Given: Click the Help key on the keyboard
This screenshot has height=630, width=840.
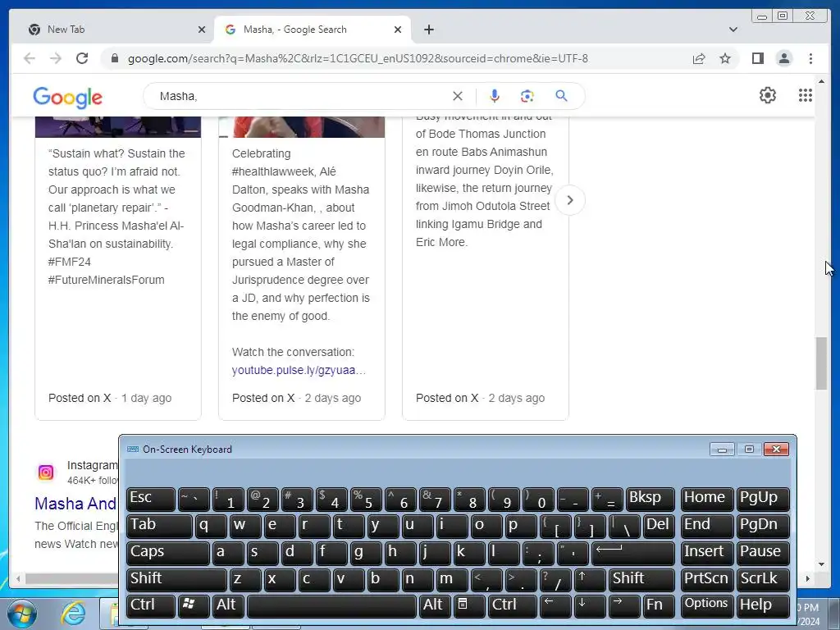Looking at the screenshot, I should tap(763, 605).
